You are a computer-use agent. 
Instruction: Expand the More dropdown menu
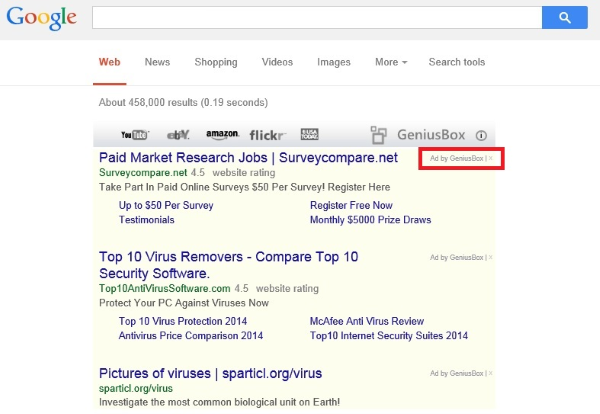click(391, 62)
